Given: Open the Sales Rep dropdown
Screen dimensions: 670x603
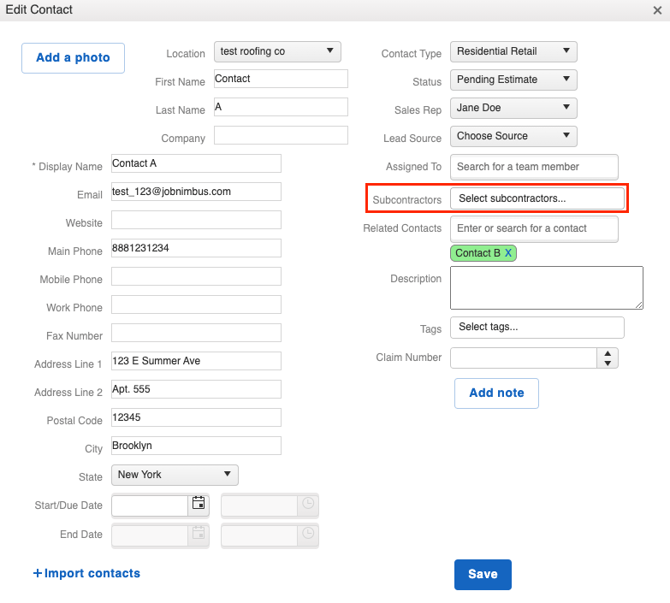Looking at the screenshot, I should point(514,108).
